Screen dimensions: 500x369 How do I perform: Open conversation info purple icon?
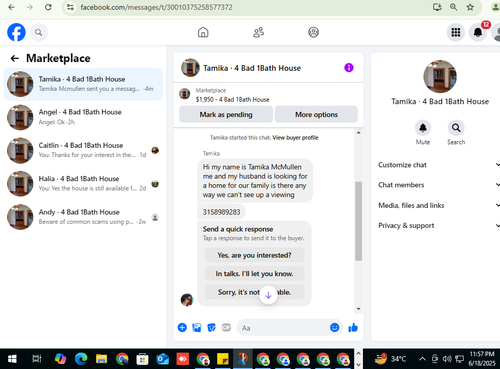[349, 68]
